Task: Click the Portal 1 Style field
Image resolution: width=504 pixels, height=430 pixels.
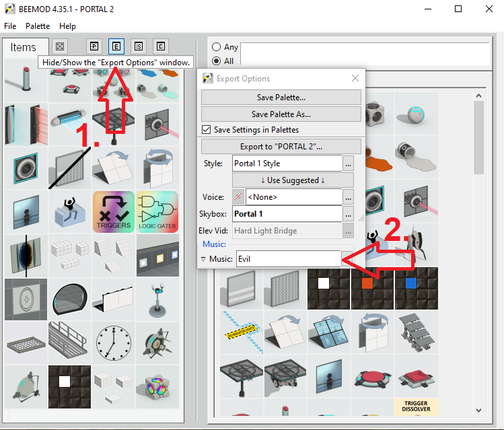Action: click(287, 164)
